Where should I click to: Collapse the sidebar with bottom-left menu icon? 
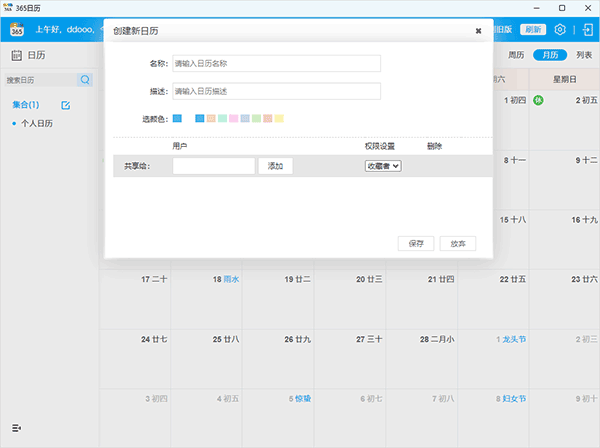17,429
